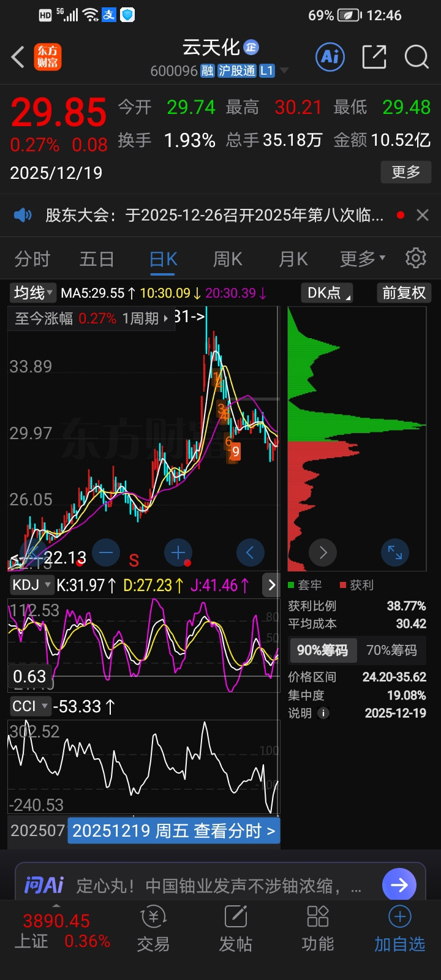
Task: Change the 前复权 adjustment setting
Action: (404, 293)
